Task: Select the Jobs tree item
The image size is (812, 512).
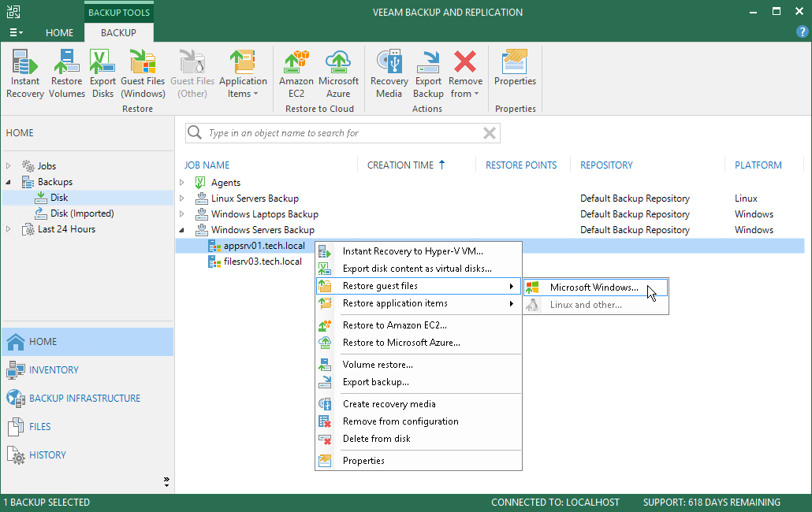Action: point(47,166)
